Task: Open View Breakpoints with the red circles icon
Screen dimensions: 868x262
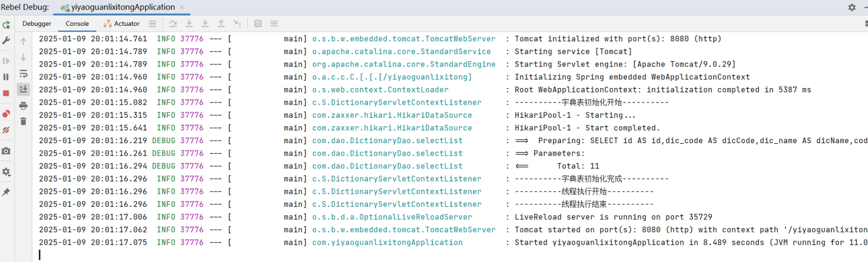Action: coord(6,114)
